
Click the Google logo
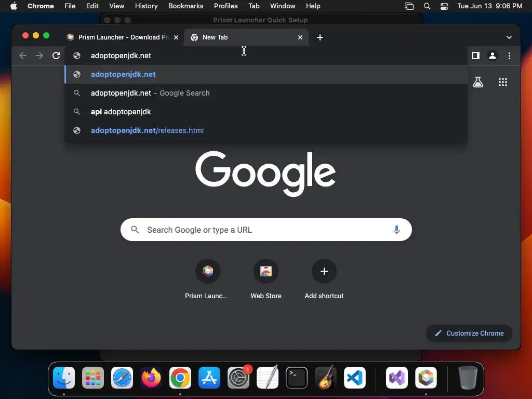click(x=265, y=174)
